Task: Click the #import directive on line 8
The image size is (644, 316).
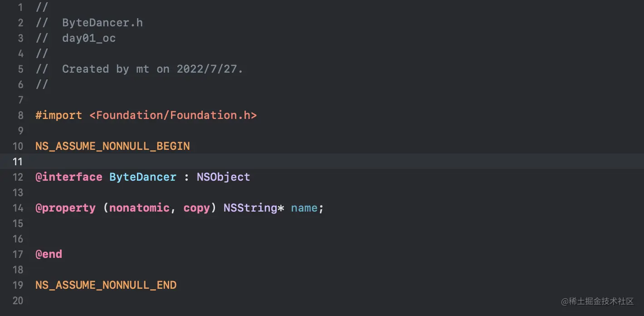Action: (x=58, y=115)
